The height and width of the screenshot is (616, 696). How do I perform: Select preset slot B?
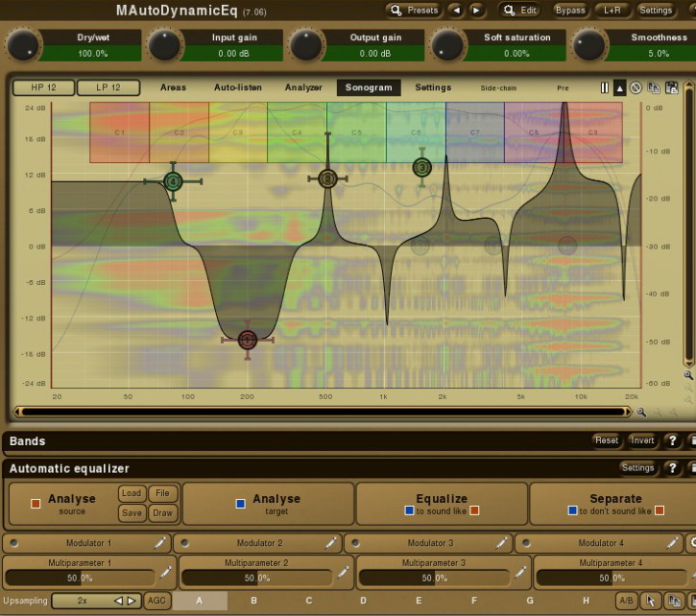(253, 601)
